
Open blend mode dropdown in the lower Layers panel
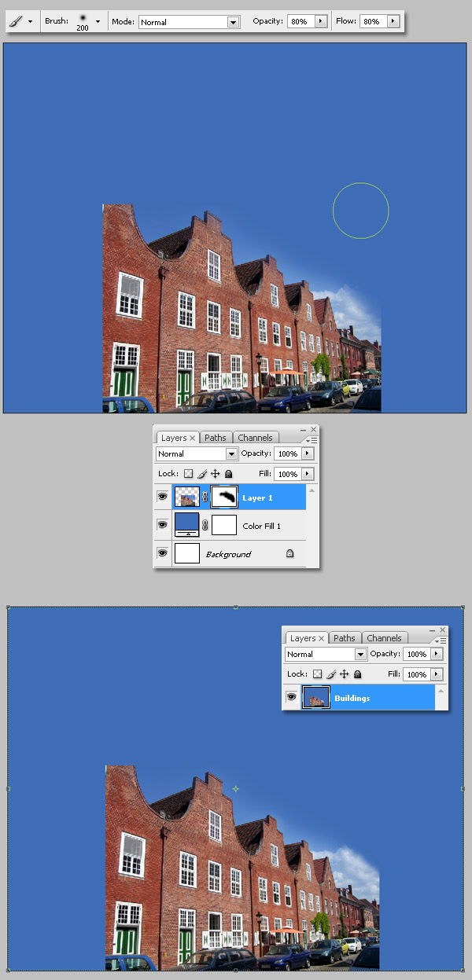pos(326,654)
